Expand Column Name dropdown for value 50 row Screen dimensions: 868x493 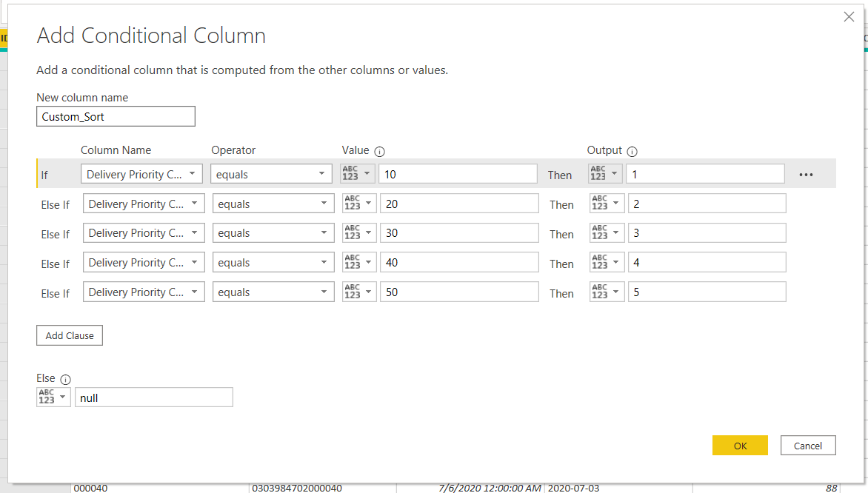point(144,292)
